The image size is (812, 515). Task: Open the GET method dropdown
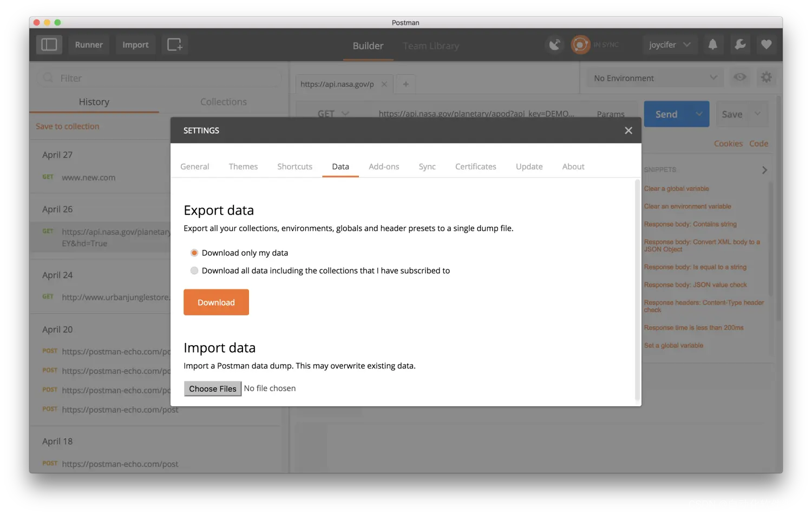click(x=333, y=114)
